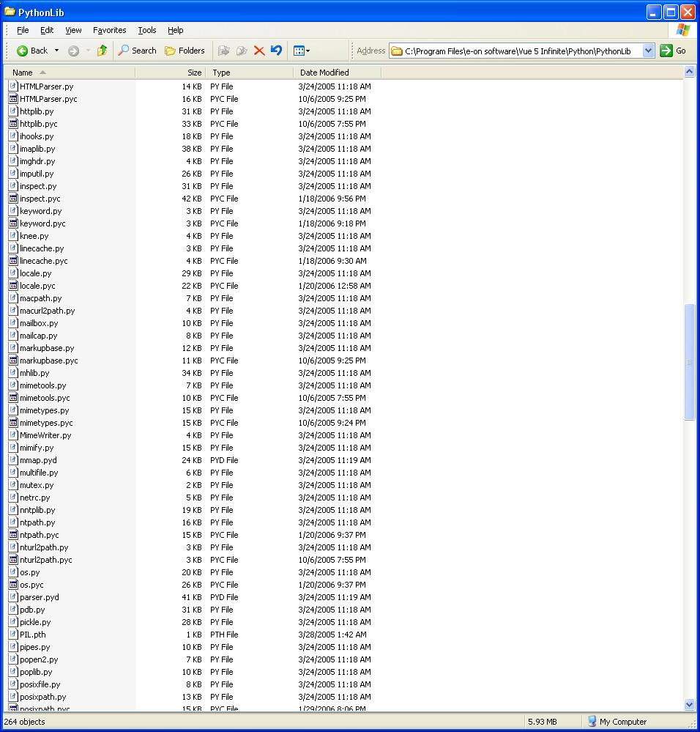Select the linecache.pyc file icon
Image resolution: width=700 pixels, height=732 pixels.
(x=13, y=261)
